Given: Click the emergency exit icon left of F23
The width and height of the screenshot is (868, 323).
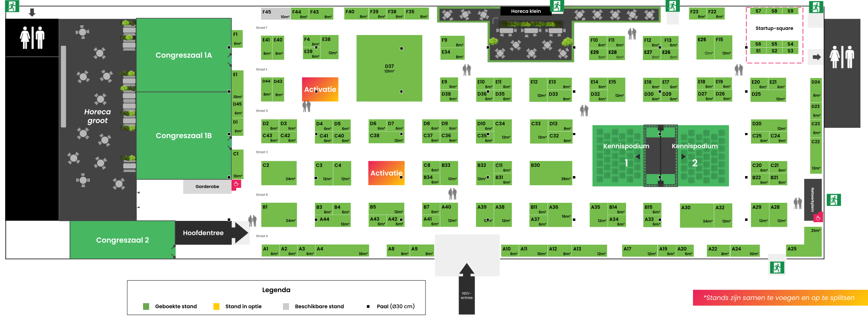Looking at the screenshot, I should [672, 6].
